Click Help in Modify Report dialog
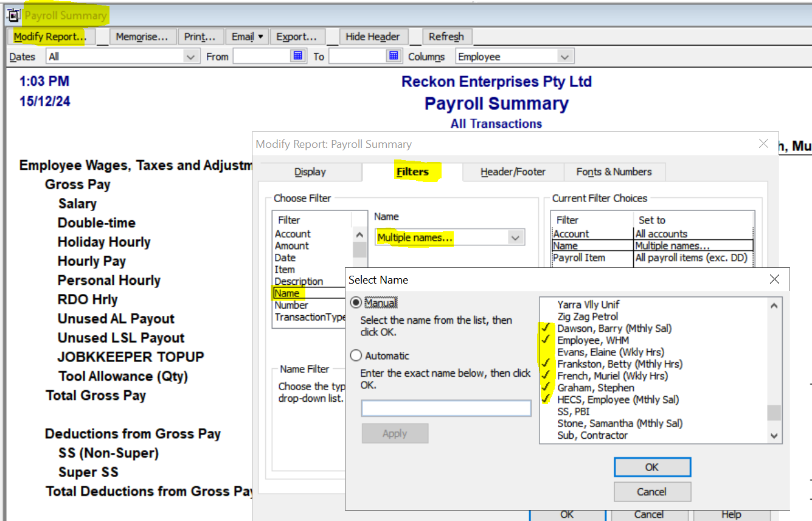 [731, 514]
